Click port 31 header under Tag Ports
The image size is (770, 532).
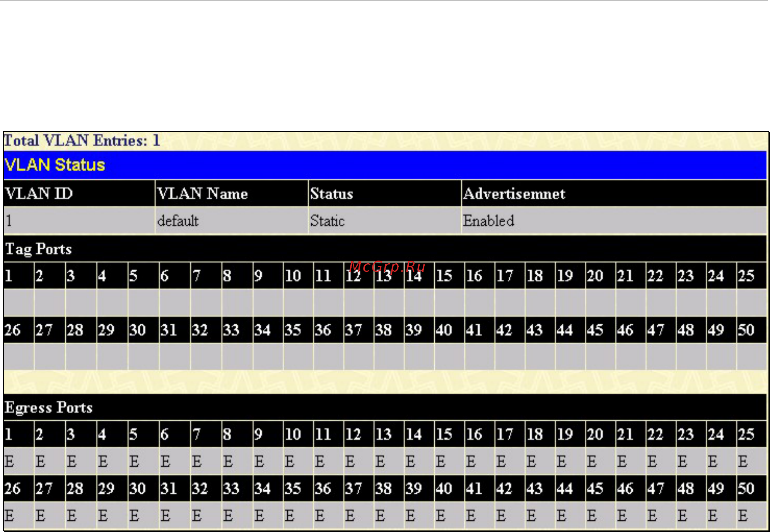[x=174, y=330]
